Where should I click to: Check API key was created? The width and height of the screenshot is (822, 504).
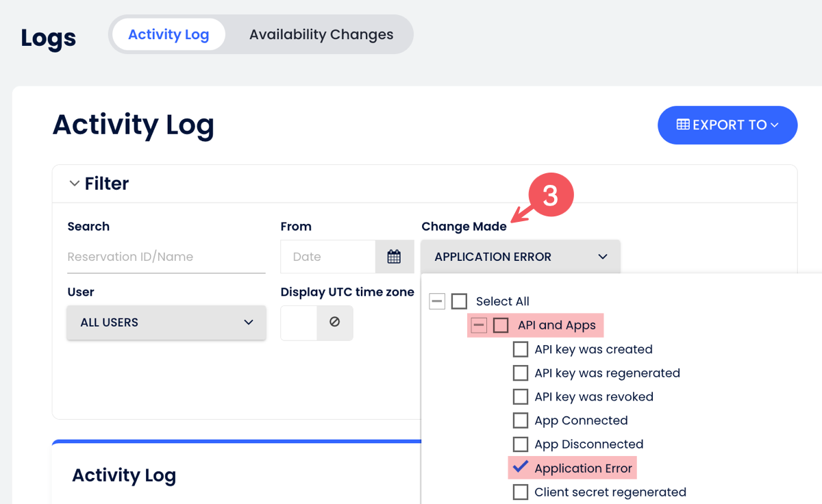pyautogui.click(x=521, y=349)
